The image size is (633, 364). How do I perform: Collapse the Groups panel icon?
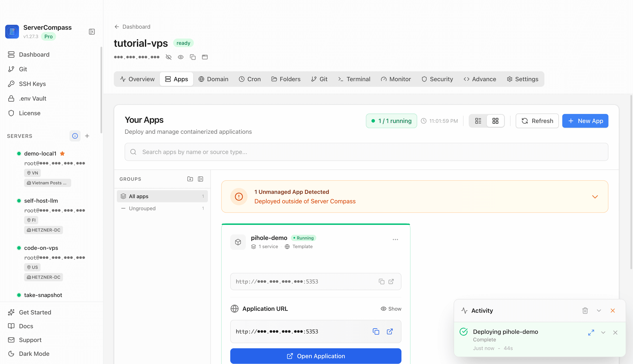tap(201, 179)
